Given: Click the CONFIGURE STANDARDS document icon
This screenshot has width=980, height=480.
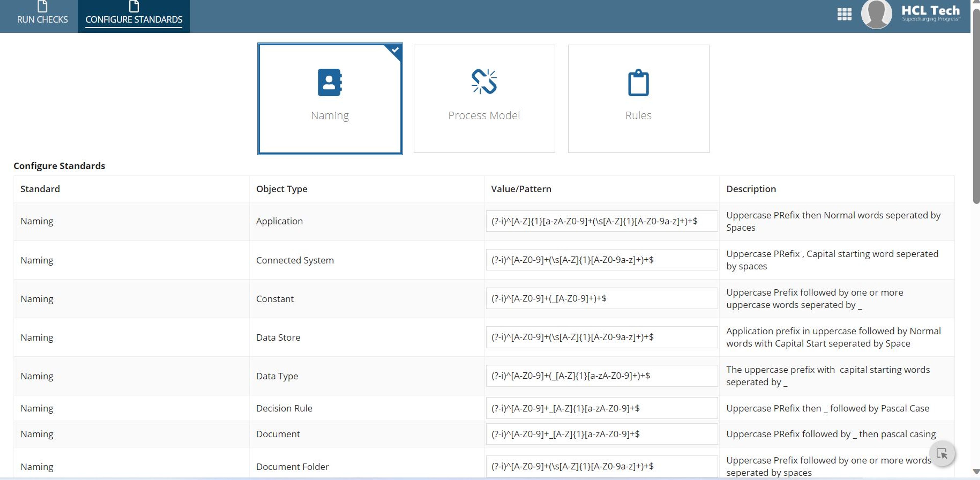Looking at the screenshot, I should 134,6.
